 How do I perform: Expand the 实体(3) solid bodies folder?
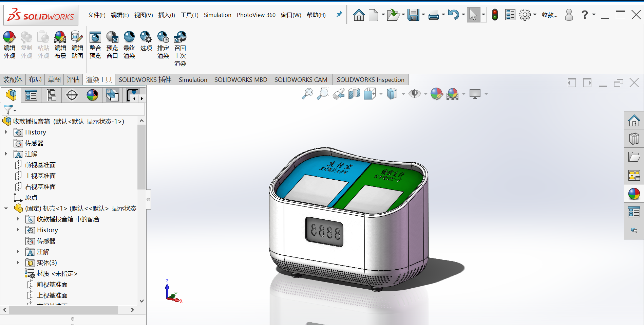click(x=18, y=263)
